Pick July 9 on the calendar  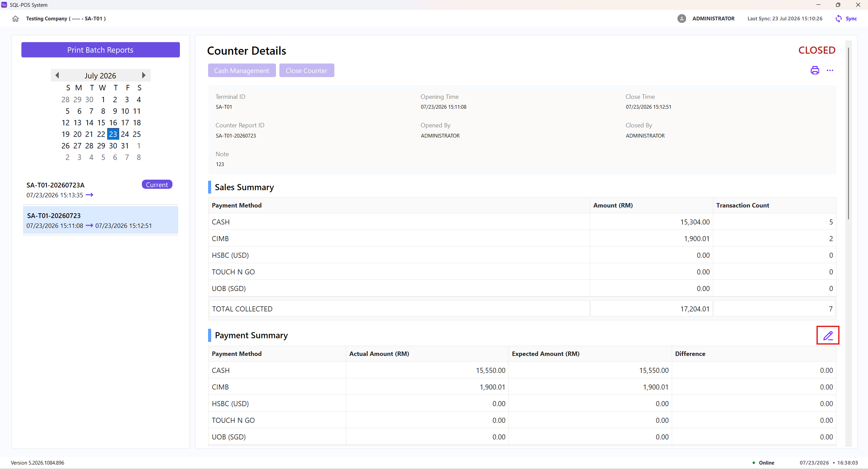[115, 111]
